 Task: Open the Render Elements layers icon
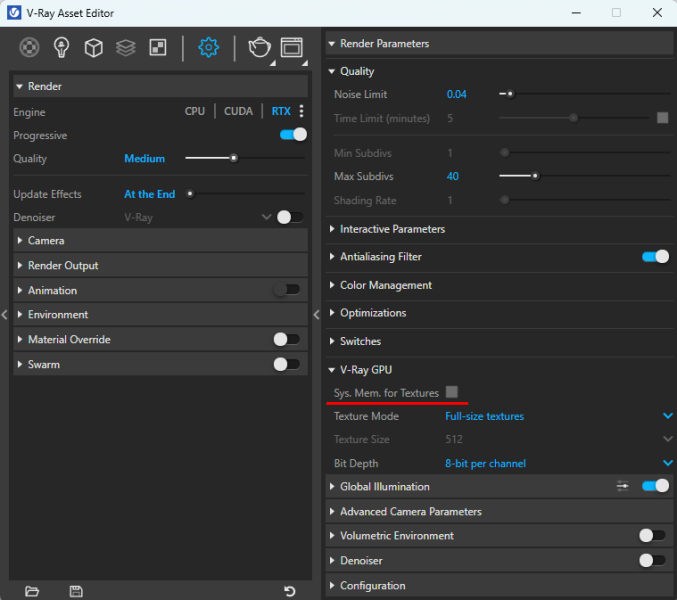tap(126, 47)
